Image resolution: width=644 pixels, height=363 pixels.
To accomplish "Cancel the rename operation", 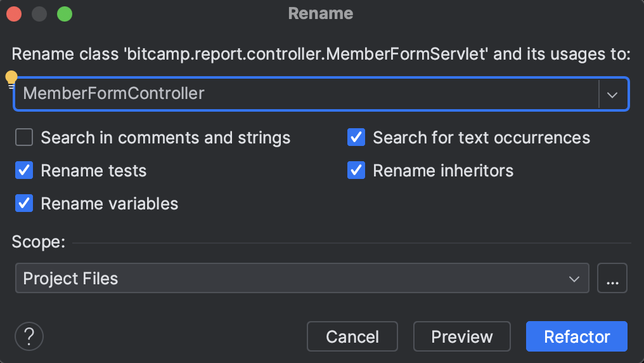I will (x=352, y=336).
